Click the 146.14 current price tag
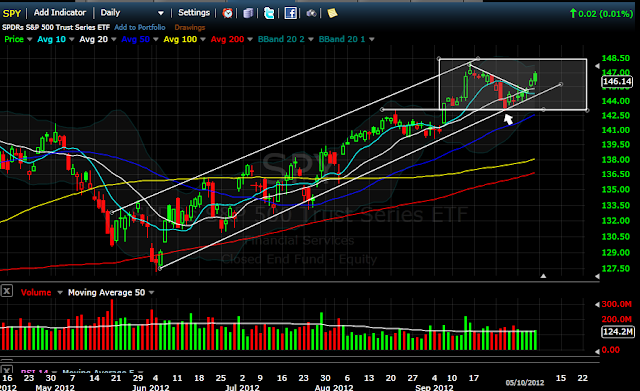 (x=617, y=82)
